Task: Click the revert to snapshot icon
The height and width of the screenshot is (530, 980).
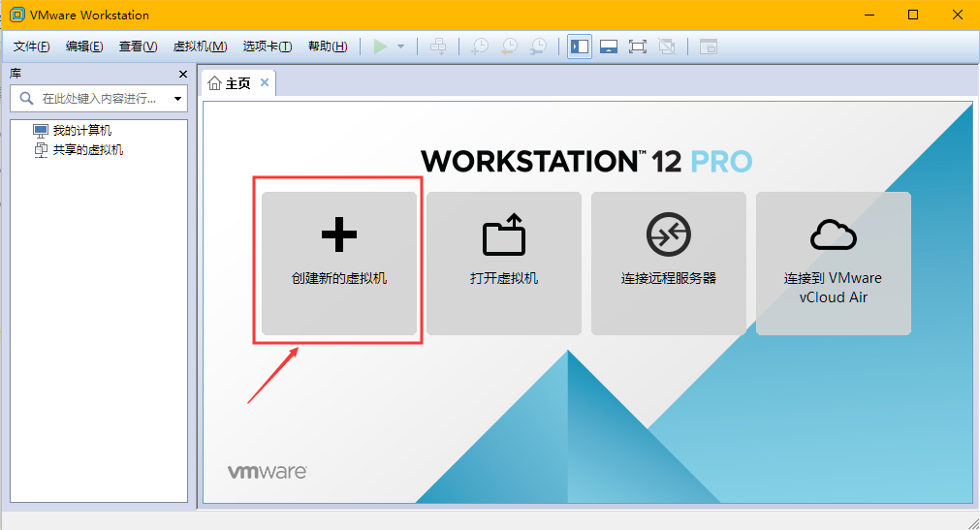Action: 509,47
